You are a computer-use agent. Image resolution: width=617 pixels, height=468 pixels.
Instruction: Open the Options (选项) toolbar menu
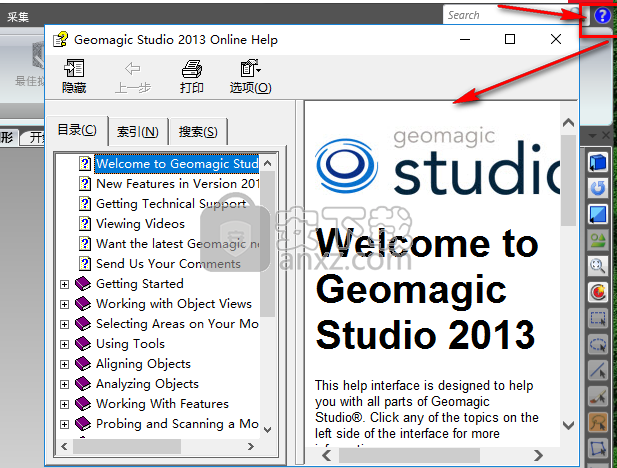[250, 76]
